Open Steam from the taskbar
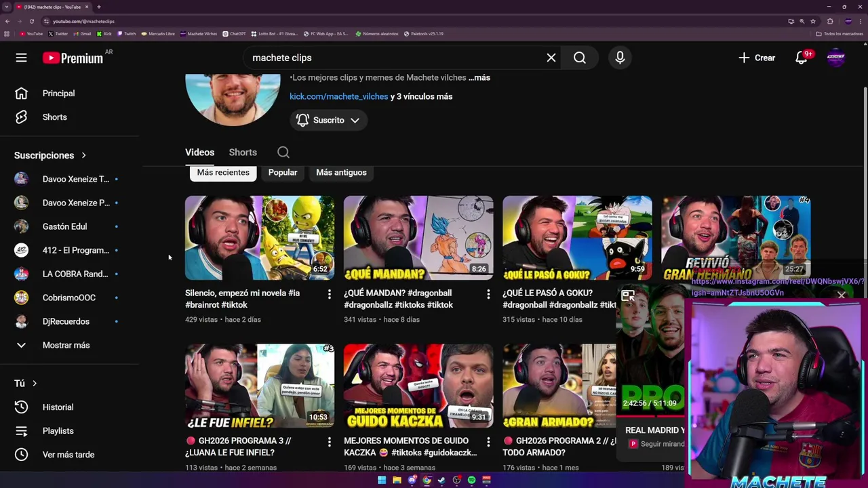 click(441, 480)
